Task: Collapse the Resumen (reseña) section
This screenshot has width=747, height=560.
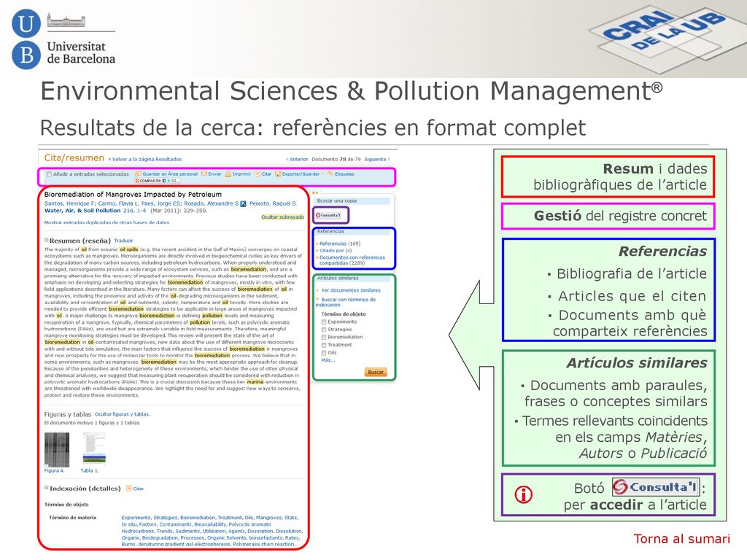Action: point(47,241)
